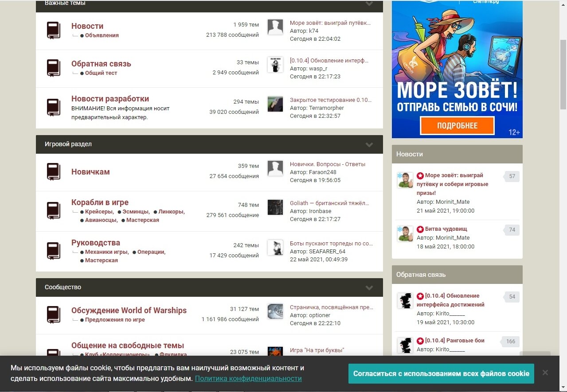Go to the Крейсеры subforum

click(x=99, y=212)
